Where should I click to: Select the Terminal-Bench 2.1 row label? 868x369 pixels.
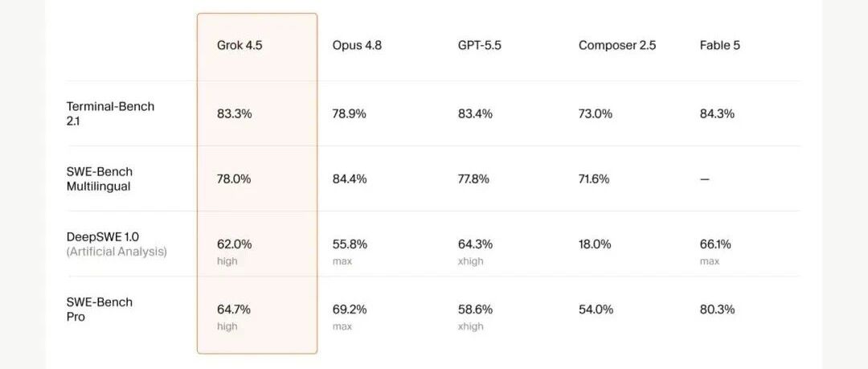click(110, 113)
